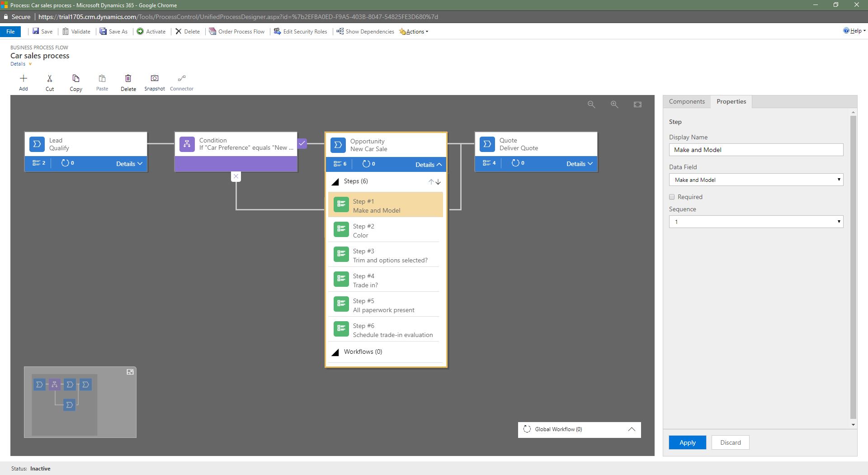Click the condition true checkmark connector
This screenshot has height=475, width=868.
(302, 143)
